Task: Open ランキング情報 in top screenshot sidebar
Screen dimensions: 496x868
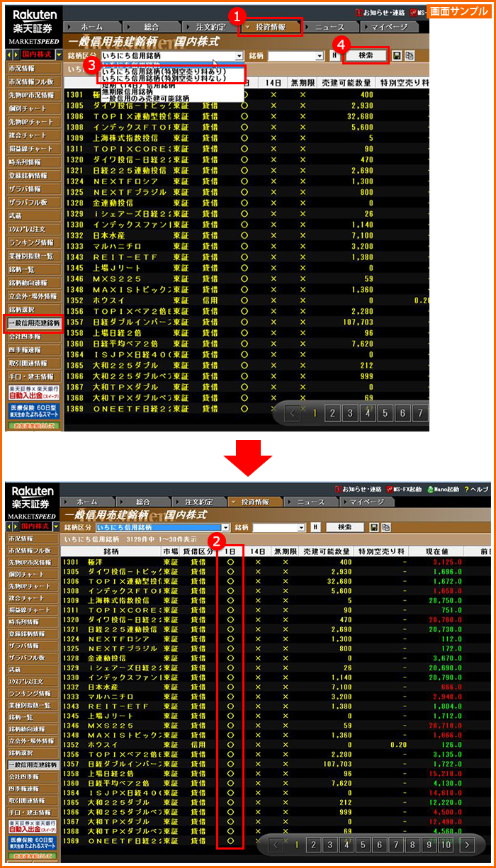Action: (x=33, y=242)
